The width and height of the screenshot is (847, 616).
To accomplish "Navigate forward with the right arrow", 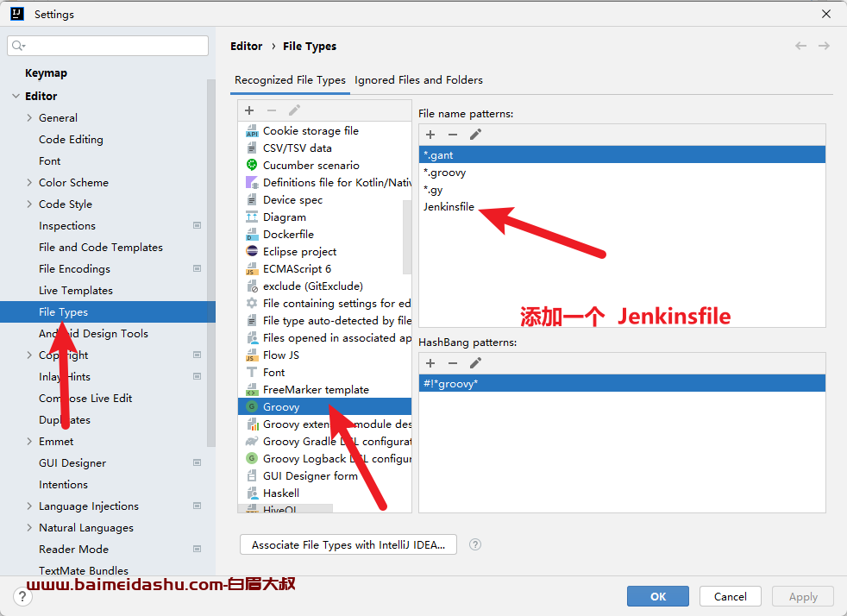I will point(824,46).
